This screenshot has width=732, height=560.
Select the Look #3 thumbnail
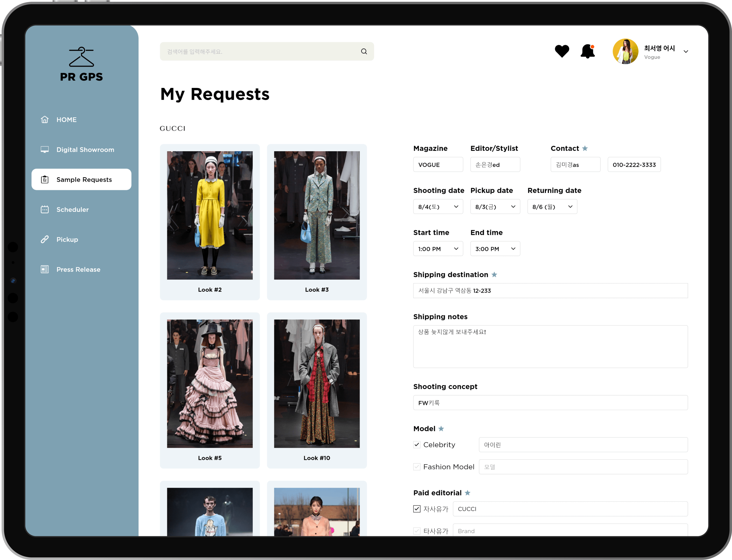(x=317, y=215)
